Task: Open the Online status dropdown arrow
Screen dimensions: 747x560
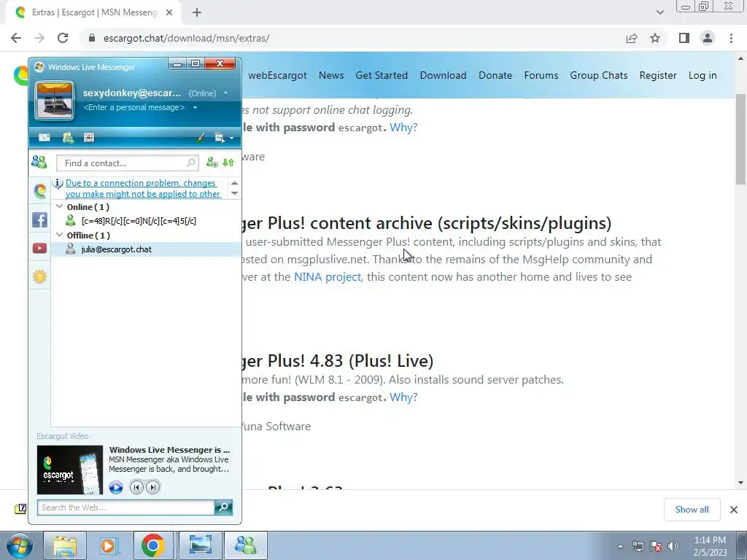Action: (226, 93)
